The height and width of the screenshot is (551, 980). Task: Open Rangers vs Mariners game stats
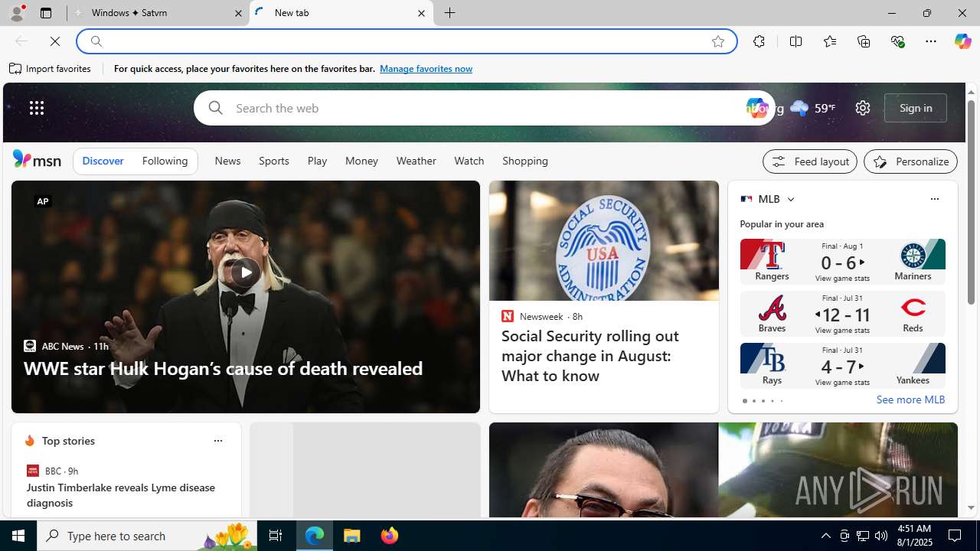(x=842, y=262)
